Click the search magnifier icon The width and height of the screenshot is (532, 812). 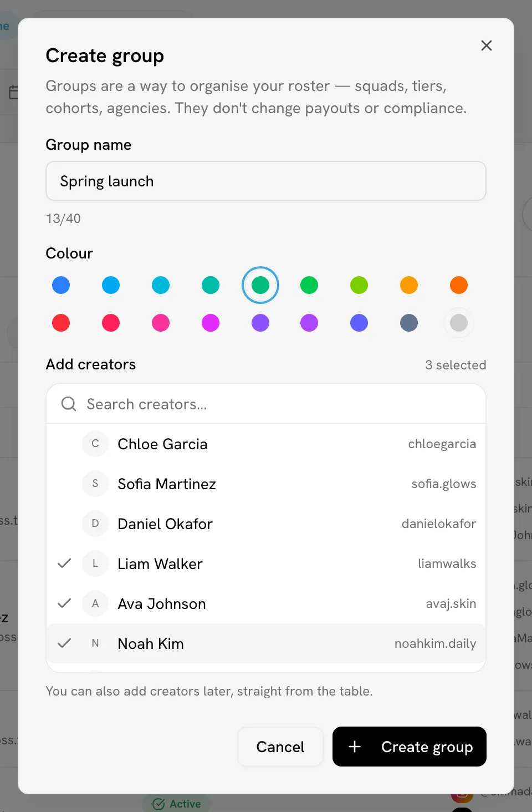pyautogui.click(x=69, y=404)
